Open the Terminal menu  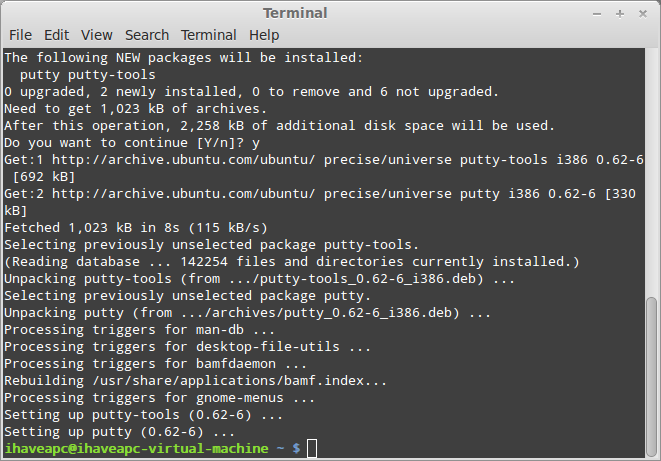[x=209, y=35]
